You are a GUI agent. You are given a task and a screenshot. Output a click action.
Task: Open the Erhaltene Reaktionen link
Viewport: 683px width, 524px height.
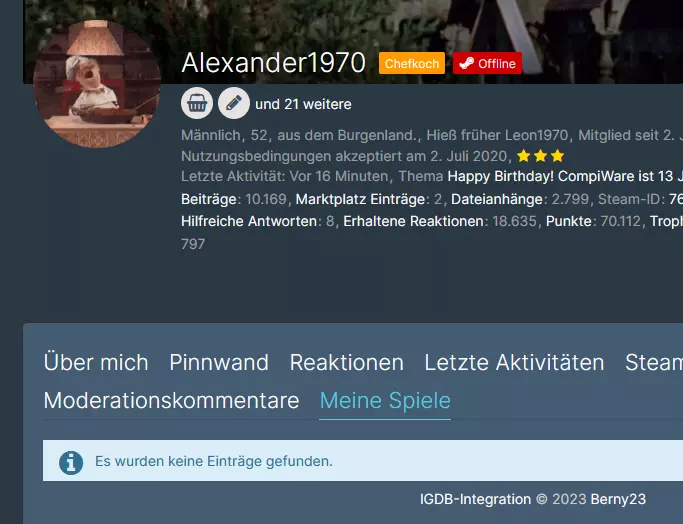click(413, 221)
